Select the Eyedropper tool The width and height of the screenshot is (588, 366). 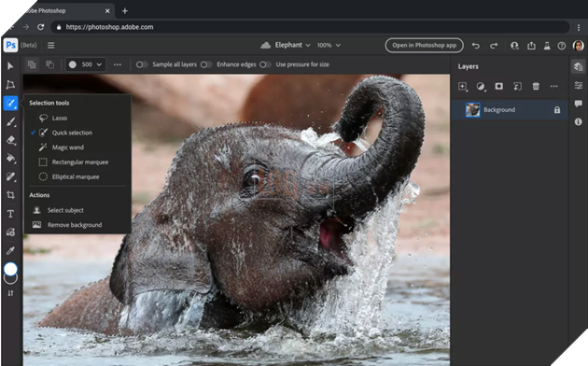coord(10,250)
